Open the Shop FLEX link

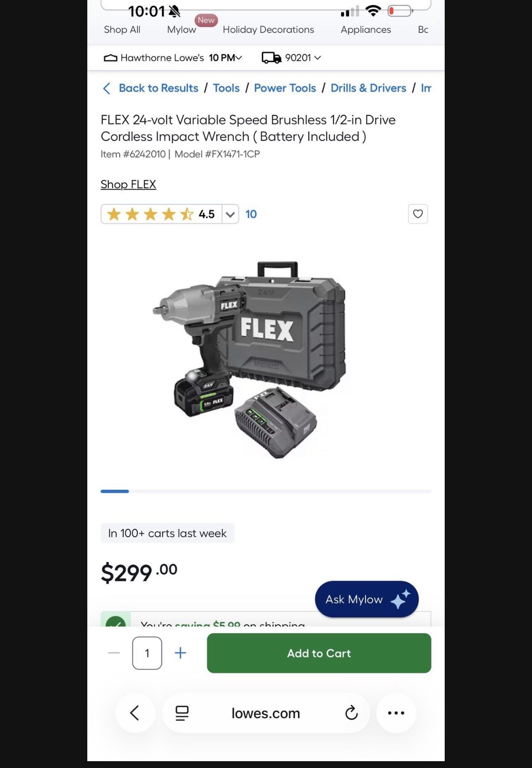[128, 184]
